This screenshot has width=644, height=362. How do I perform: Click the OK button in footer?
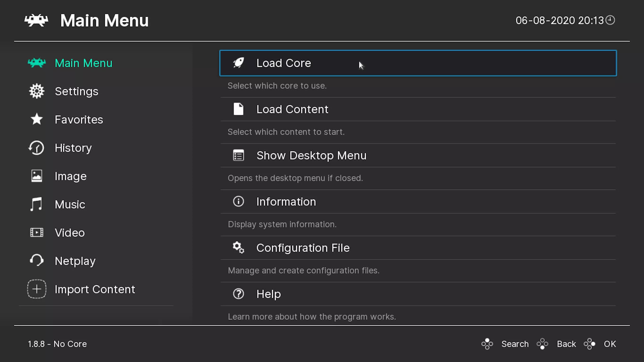tap(610, 344)
